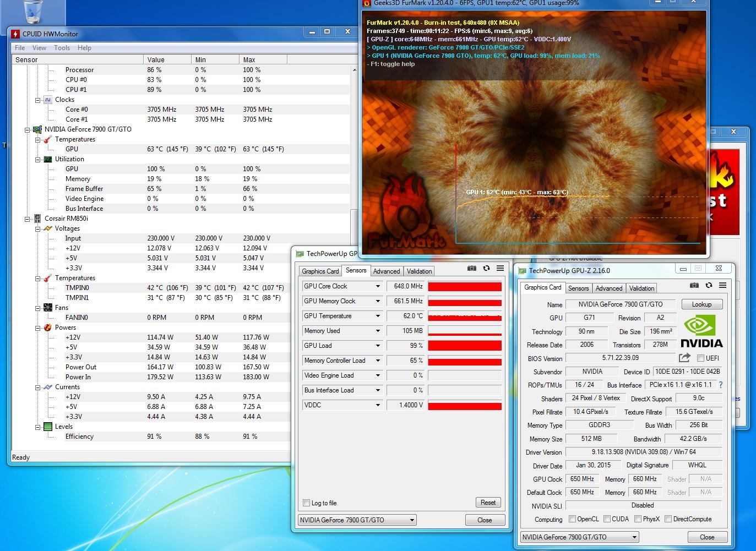Image resolution: width=756 pixels, height=551 pixels.
Task: Open the Tools menu in HWMonitor
Action: (x=62, y=48)
